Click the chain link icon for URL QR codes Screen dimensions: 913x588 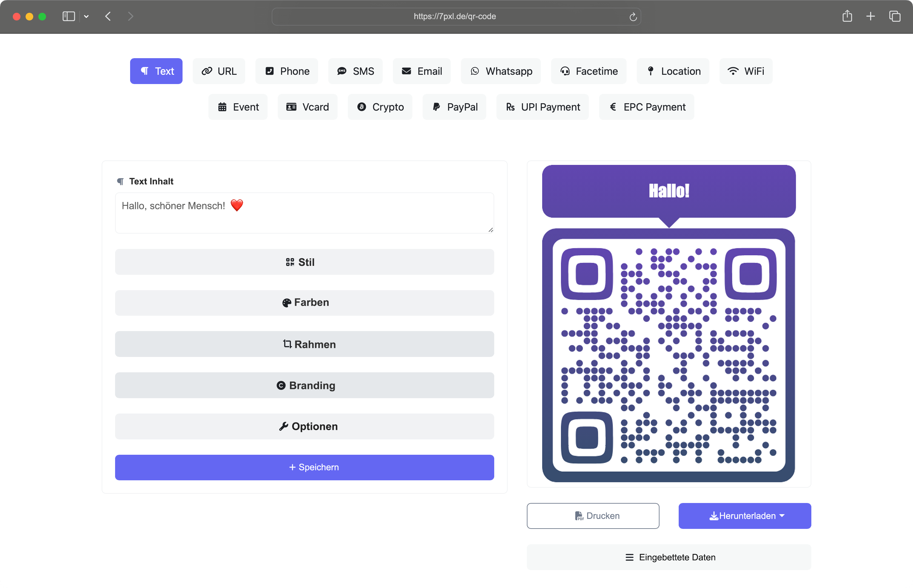pos(207,71)
